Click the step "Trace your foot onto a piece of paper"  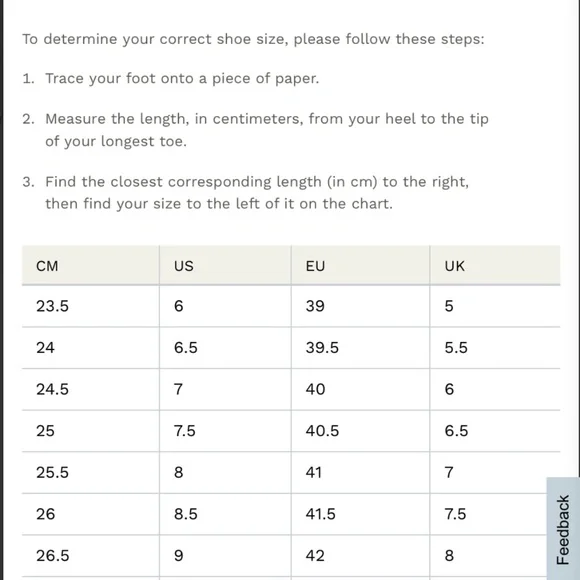click(x=182, y=78)
